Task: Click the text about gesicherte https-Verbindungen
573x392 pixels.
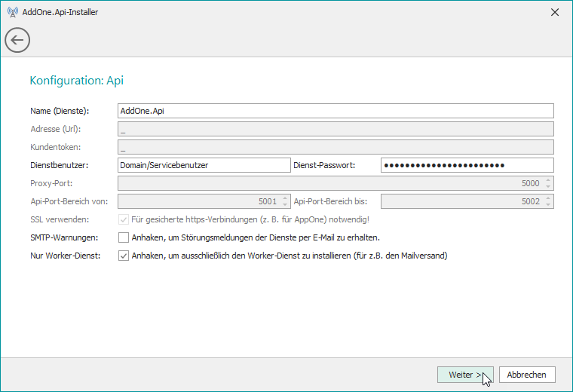Action: coord(250,219)
